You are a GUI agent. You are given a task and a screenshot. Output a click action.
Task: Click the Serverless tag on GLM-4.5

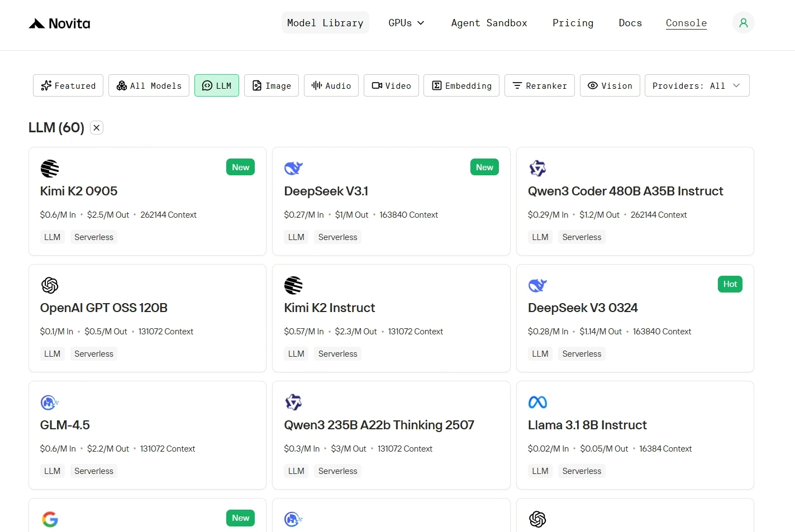pyautogui.click(x=94, y=471)
